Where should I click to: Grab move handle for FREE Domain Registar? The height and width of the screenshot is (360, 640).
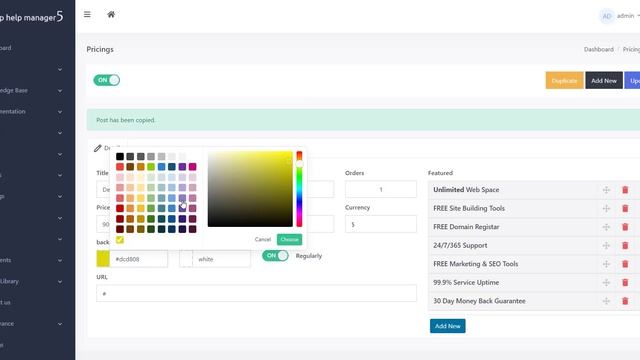[606, 227]
